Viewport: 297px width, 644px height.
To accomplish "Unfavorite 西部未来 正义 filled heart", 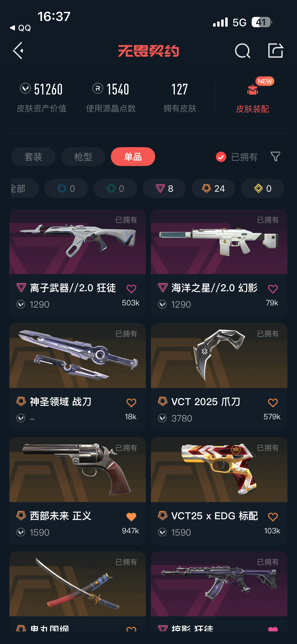I will [x=131, y=517].
